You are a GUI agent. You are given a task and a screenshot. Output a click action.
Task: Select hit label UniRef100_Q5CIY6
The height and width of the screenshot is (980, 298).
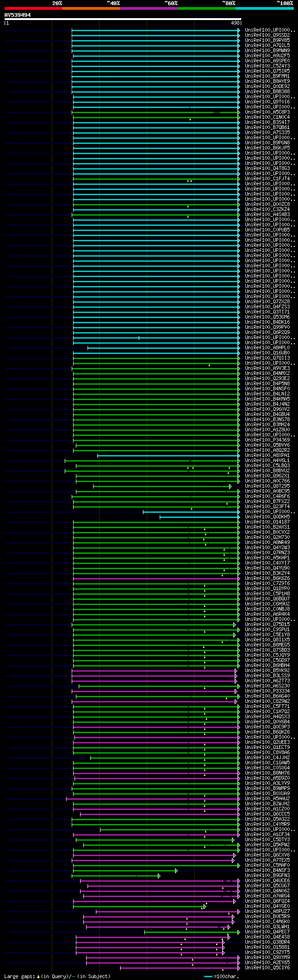click(x=267, y=967)
